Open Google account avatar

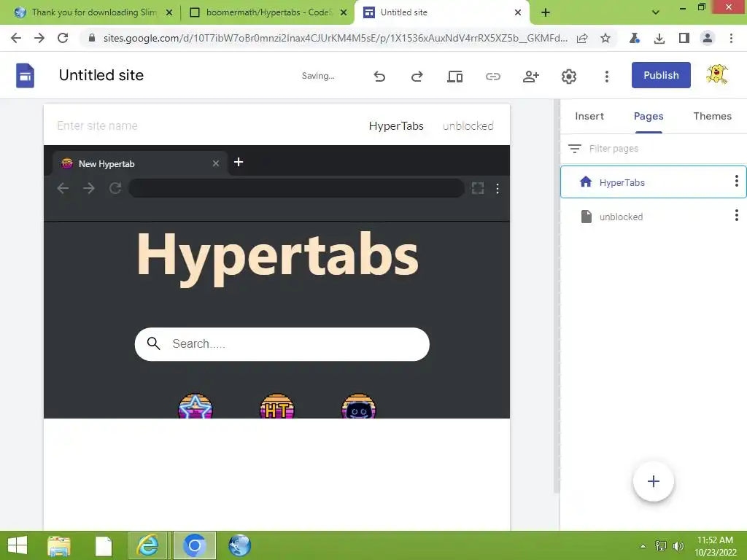(x=717, y=75)
